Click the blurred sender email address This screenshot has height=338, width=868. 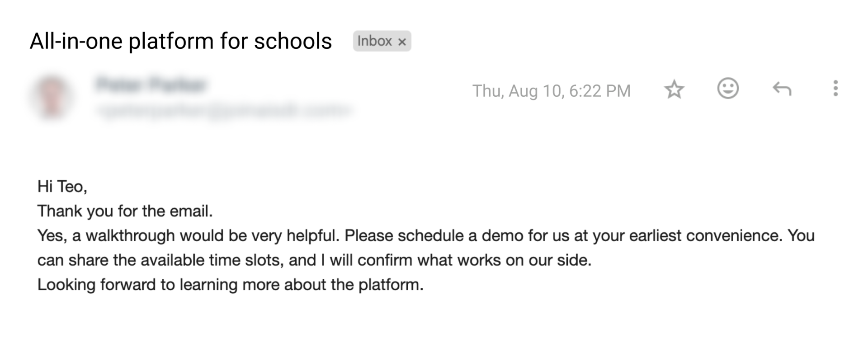point(224,110)
